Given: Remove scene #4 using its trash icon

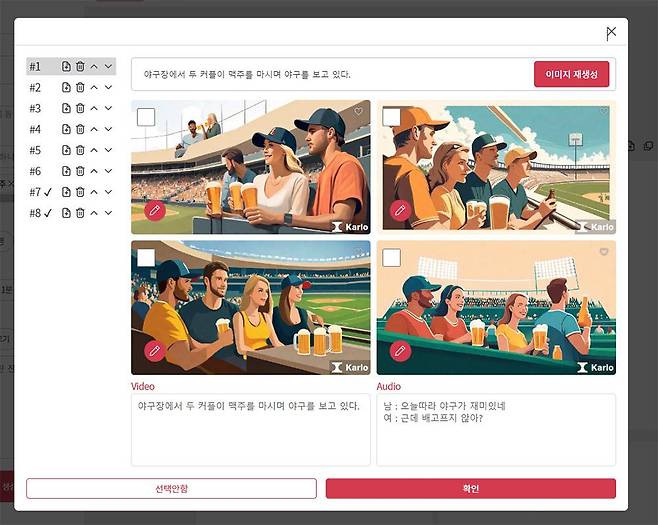Looking at the screenshot, I should (80, 129).
